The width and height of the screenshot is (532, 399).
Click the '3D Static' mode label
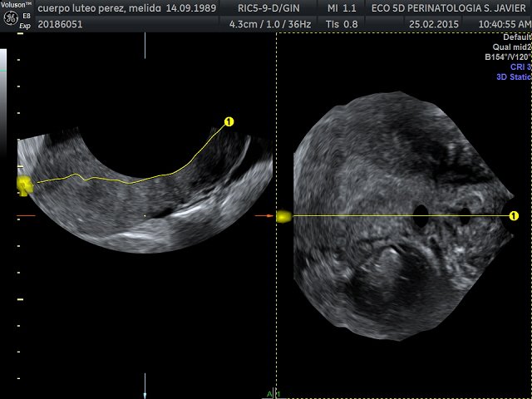pyautogui.click(x=514, y=77)
